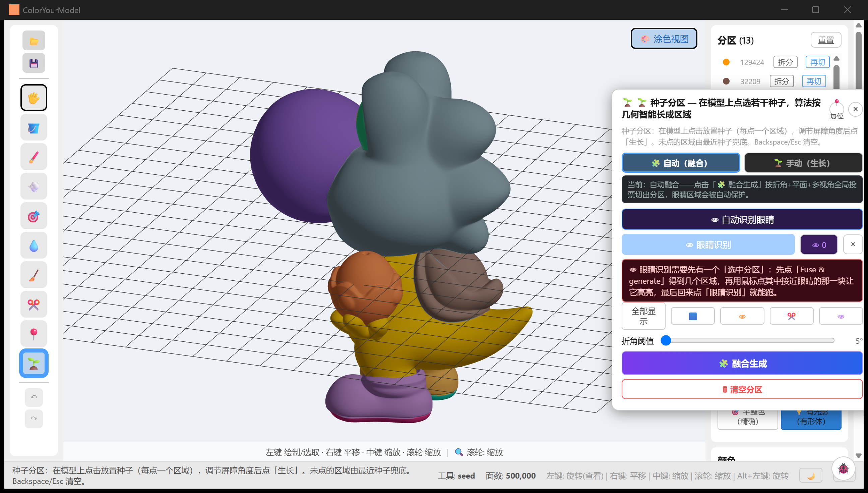Toggle the purple eye display filter
Viewport: 868px width, 493px height.
click(x=841, y=316)
